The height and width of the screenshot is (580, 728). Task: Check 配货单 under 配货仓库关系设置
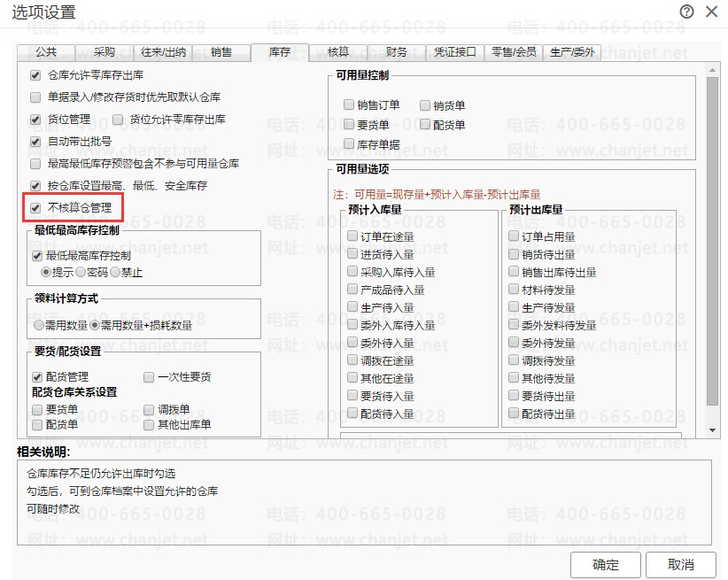pyautogui.click(x=37, y=424)
